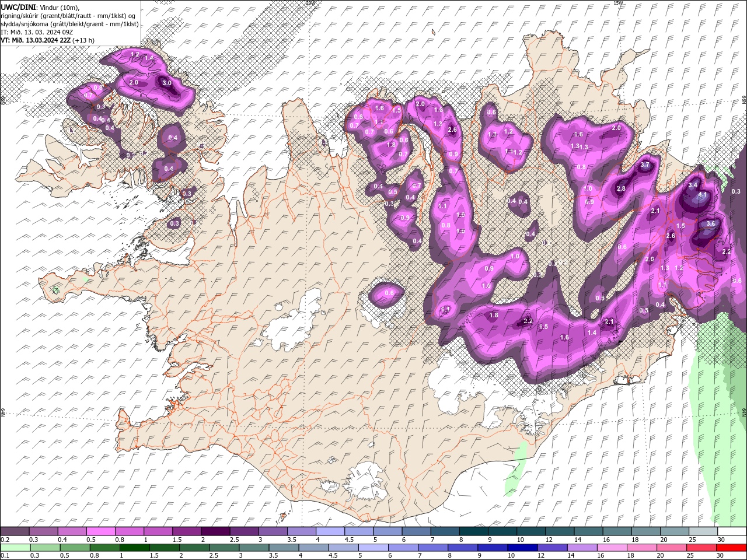This screenshot has width=747, height=560.
Task: Select the pale grey 25 swatch, upper legend row
Action: pyautogui.click(x=703, y=531)
